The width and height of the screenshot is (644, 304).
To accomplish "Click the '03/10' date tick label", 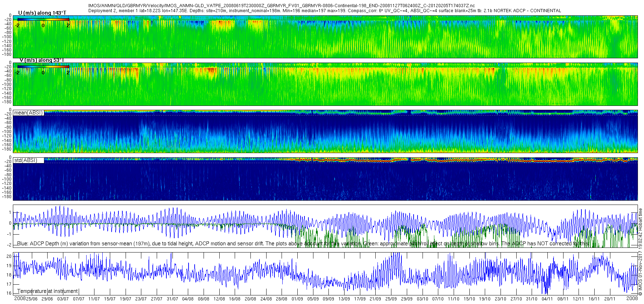I will (423, 299).
